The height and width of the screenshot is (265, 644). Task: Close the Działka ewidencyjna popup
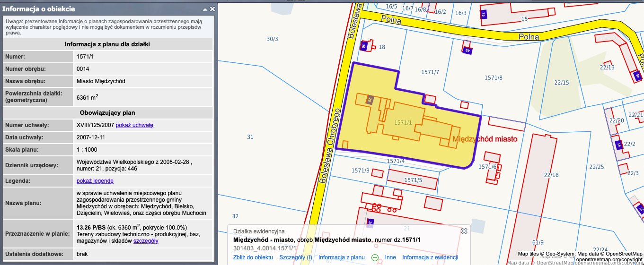pos(464,231)
